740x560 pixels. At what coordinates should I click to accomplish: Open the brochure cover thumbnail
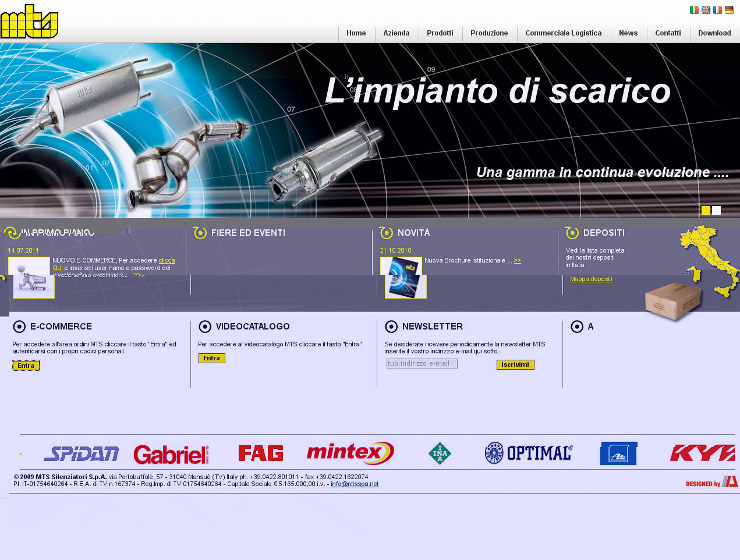pos(403,278)
